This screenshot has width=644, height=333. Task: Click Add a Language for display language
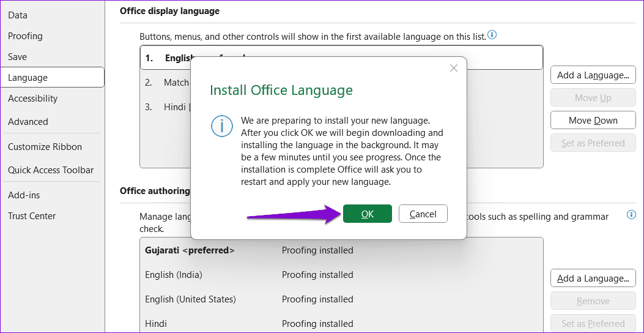593,75
